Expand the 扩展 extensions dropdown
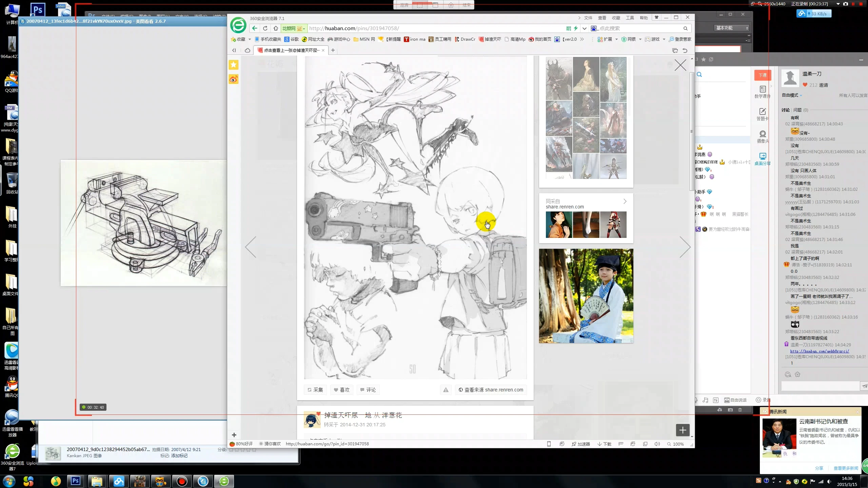This screenshot has width=868, height=488. point(616,39)
